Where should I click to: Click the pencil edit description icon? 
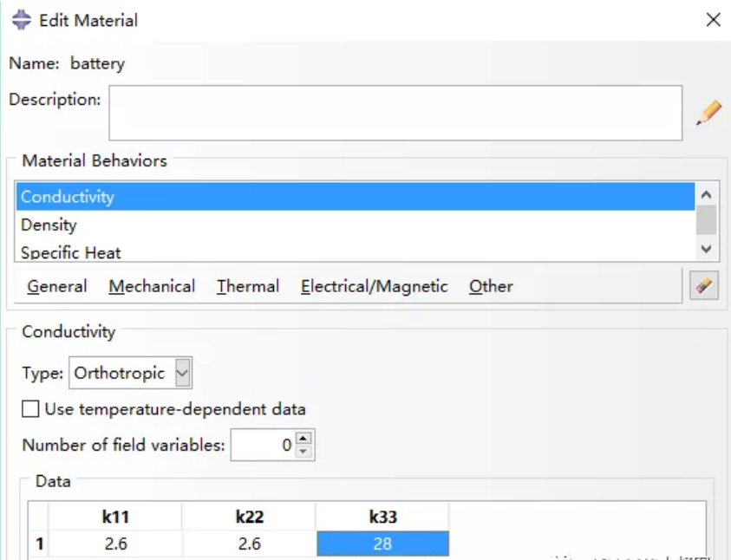(708, 114)
